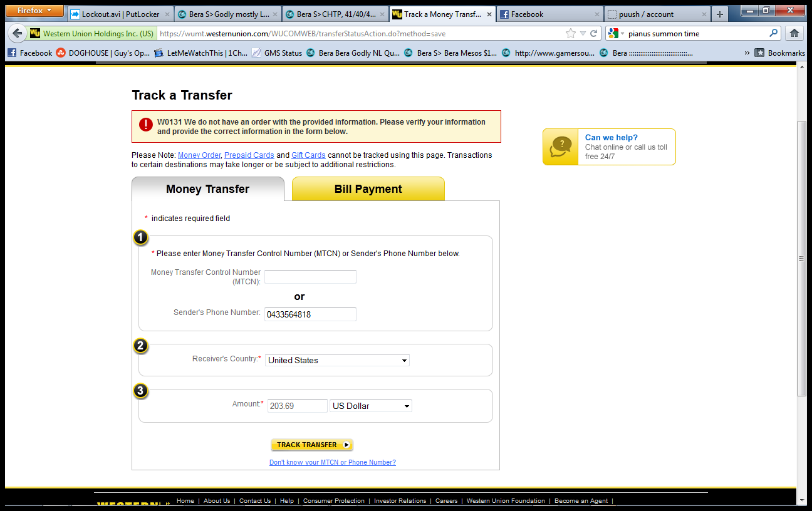Open the Investor Relations footer link
Image resolution: width=812 pixels, height=511 pixels.
pyautogui.click(x=400, y=501)
